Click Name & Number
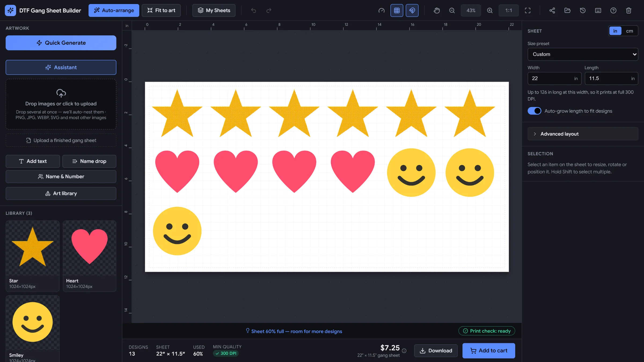Viewport: 644px width, 362px height. 61,176
